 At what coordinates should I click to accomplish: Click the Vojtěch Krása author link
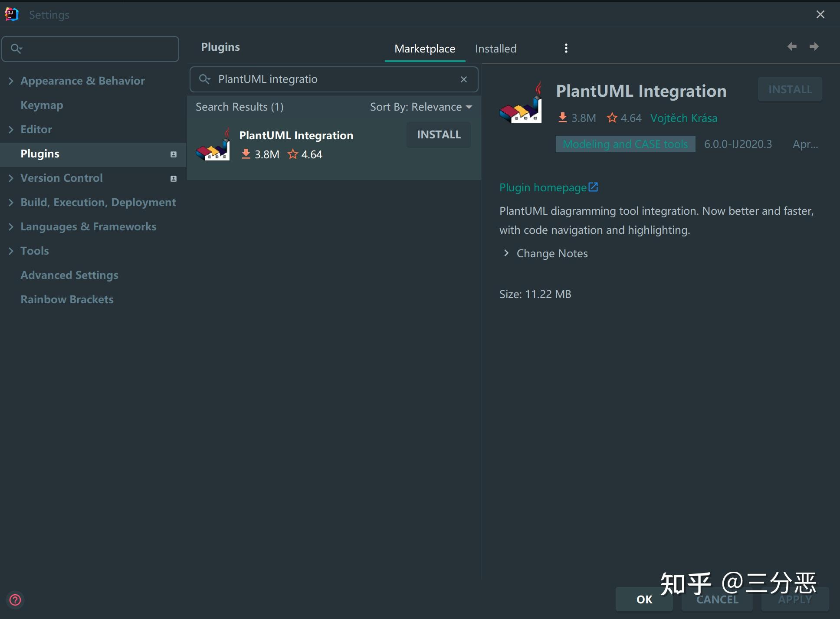click(683, 118)
